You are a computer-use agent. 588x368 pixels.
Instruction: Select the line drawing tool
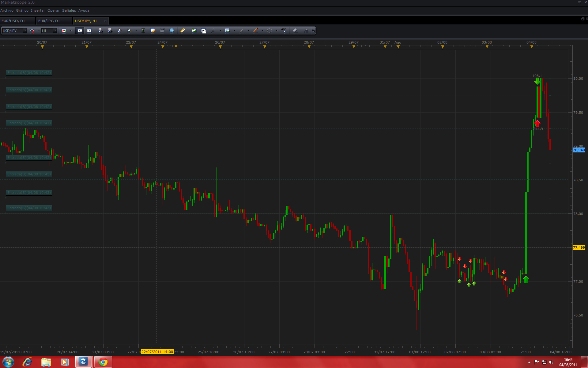point(255,30)
